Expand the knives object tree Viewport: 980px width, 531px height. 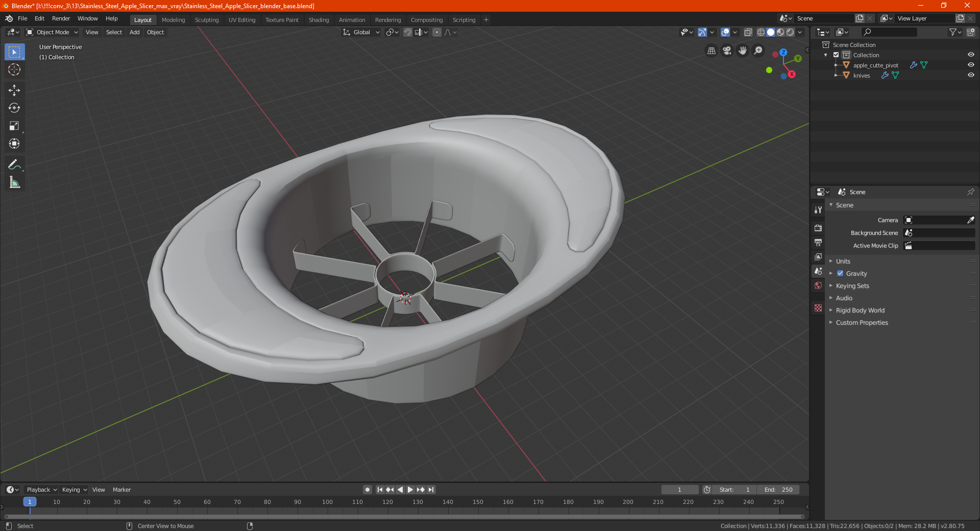pyautogui.click(x=836, y=75)
